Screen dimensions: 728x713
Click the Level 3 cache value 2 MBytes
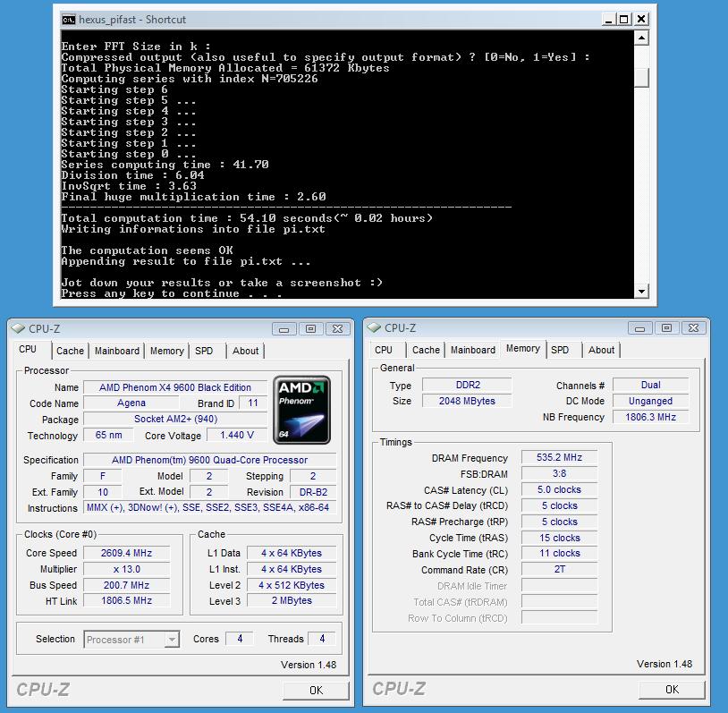coord(291,600)
